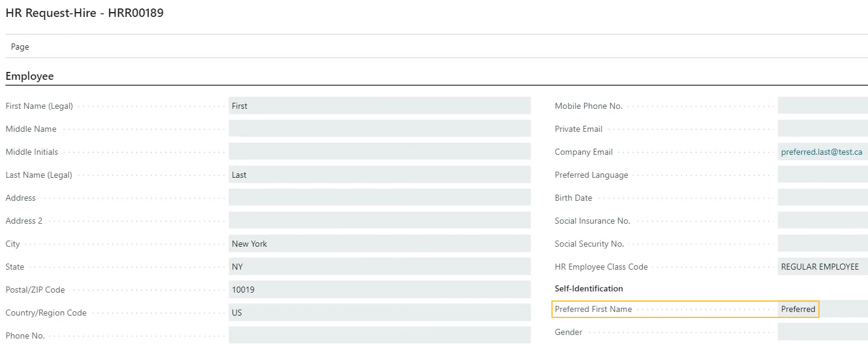868x344 pixels.
Task: Select the Address input field
Action: pos(379,198)
